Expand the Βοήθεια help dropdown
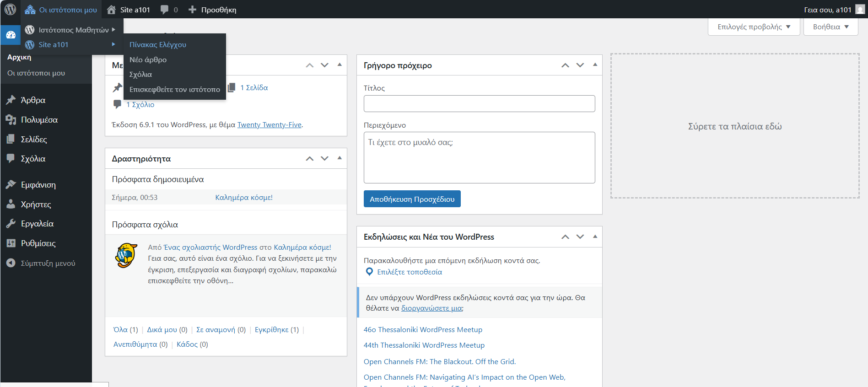Screen dimensions: 868x387 point(830,27)
